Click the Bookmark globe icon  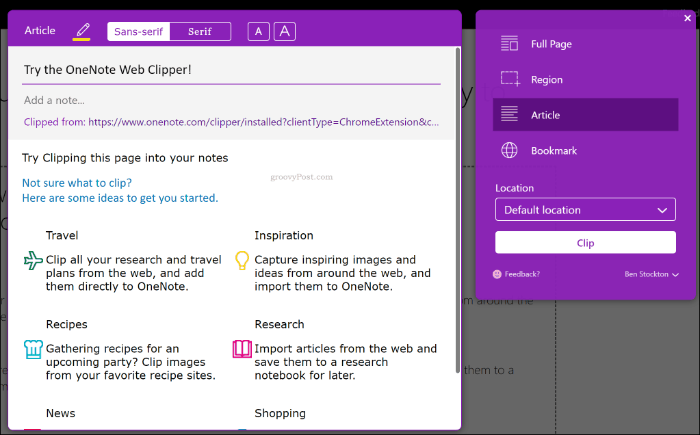[x=509, y=150]
